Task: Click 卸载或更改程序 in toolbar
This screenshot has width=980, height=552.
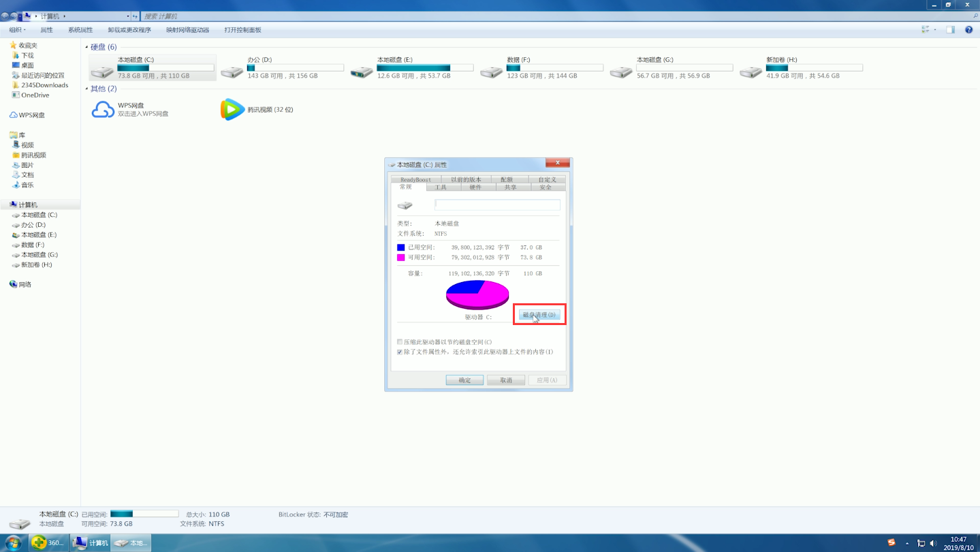Action: coord(129,30)
